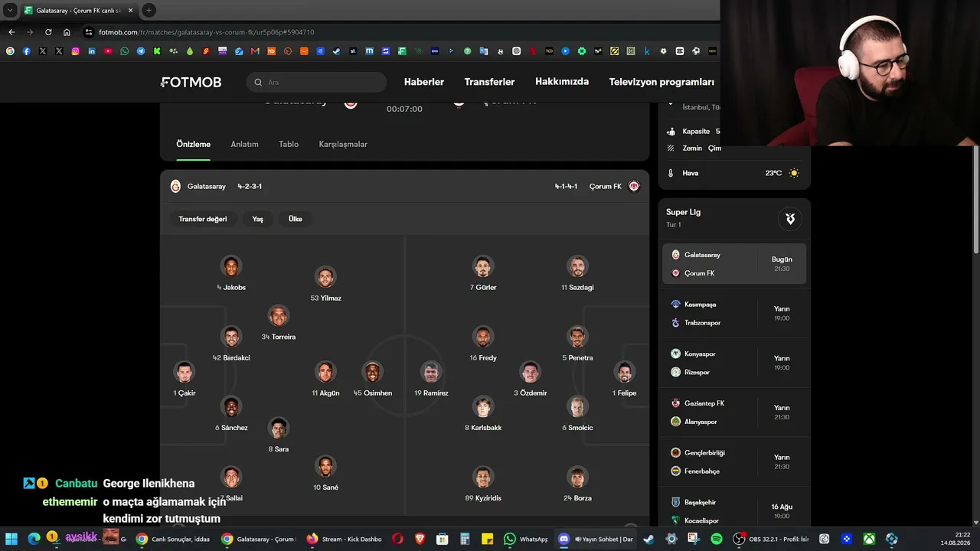Screen dimensions: 980x551
Task: Open the Kasımpaşa vs Trabzonspor fixture
Action: pyautogui.click(x=734, y=314)
